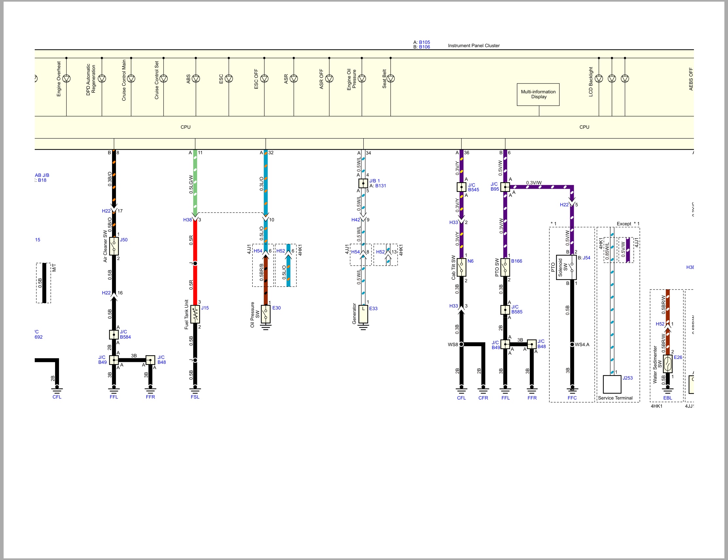Click the J/C B95 joint connector symbol

pos(505,187)
